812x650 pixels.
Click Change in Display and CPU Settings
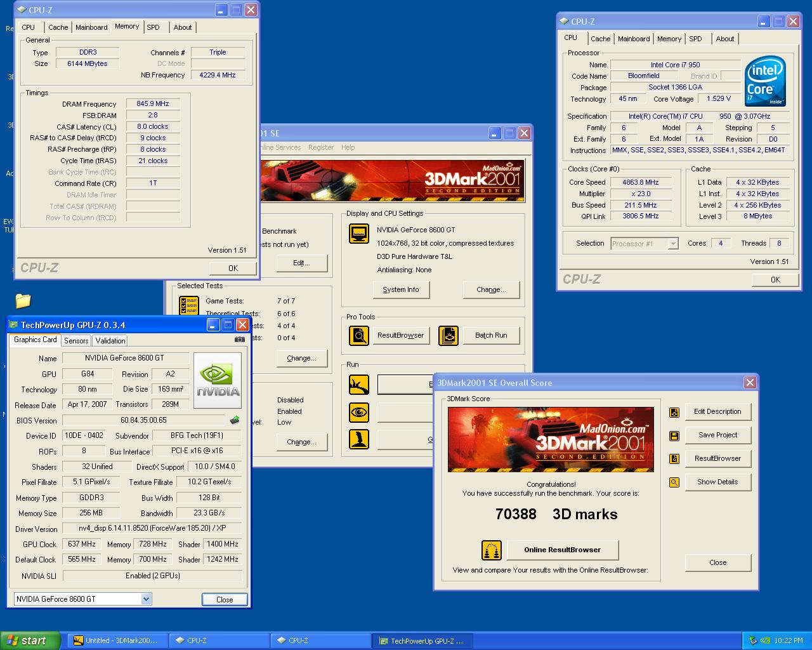click(x=492, y=289)
